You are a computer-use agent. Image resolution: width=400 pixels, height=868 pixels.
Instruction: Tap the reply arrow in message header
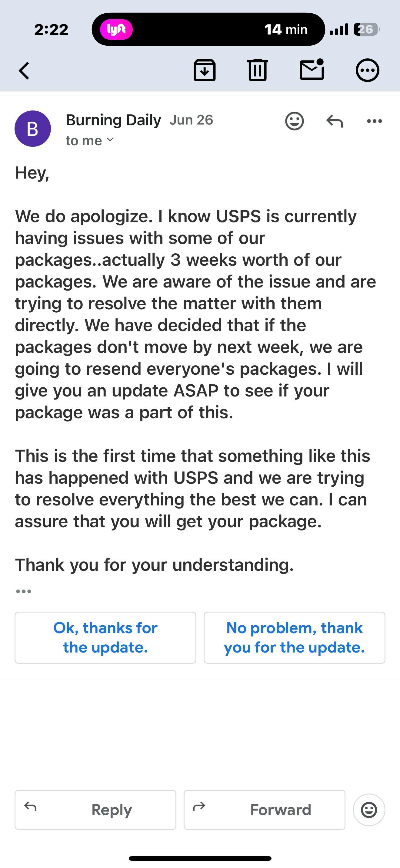335,121
